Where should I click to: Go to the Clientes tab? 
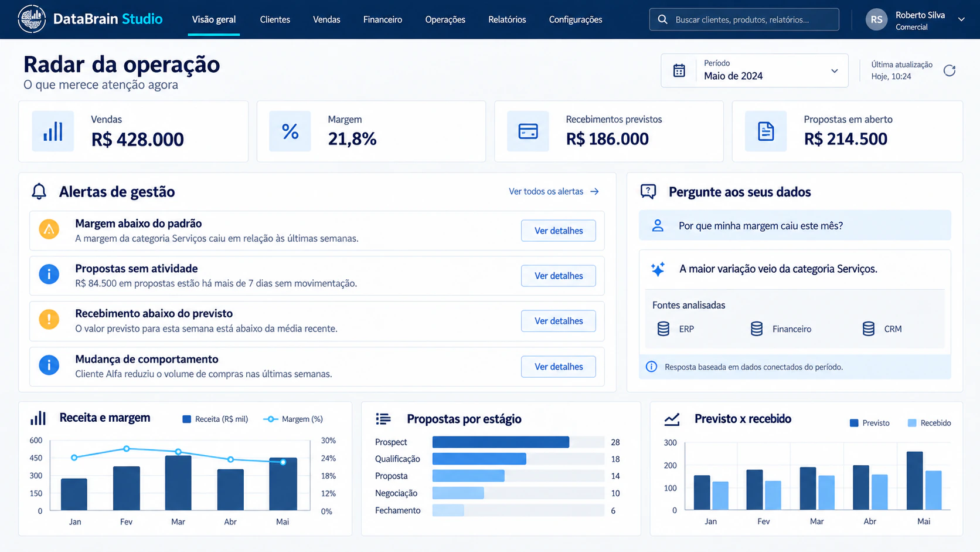point(275,19)
